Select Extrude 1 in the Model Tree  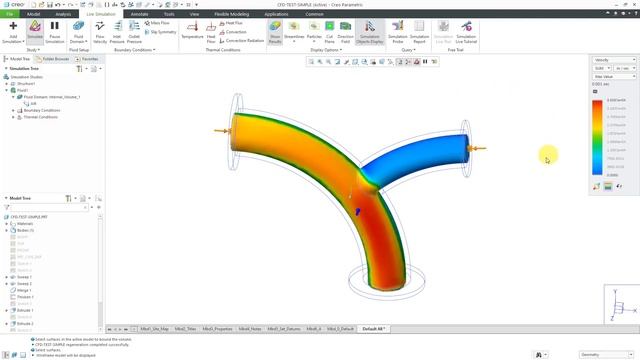pos(22,310)
